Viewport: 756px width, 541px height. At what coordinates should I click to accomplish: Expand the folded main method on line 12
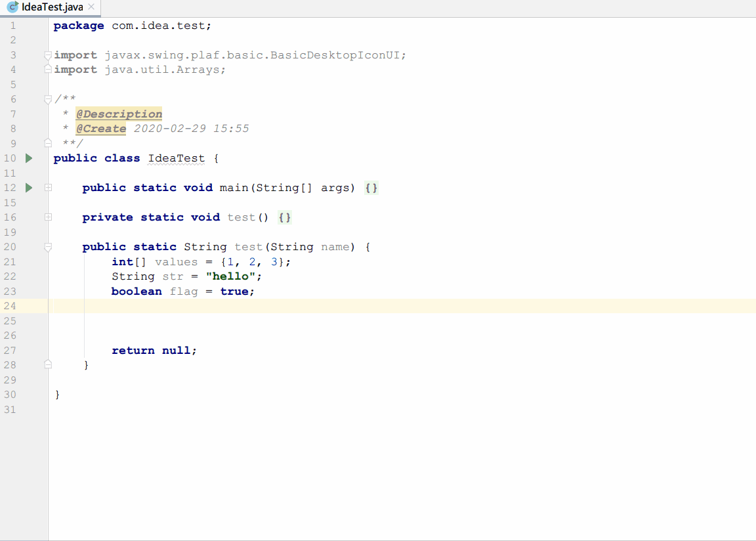[48, 188]
